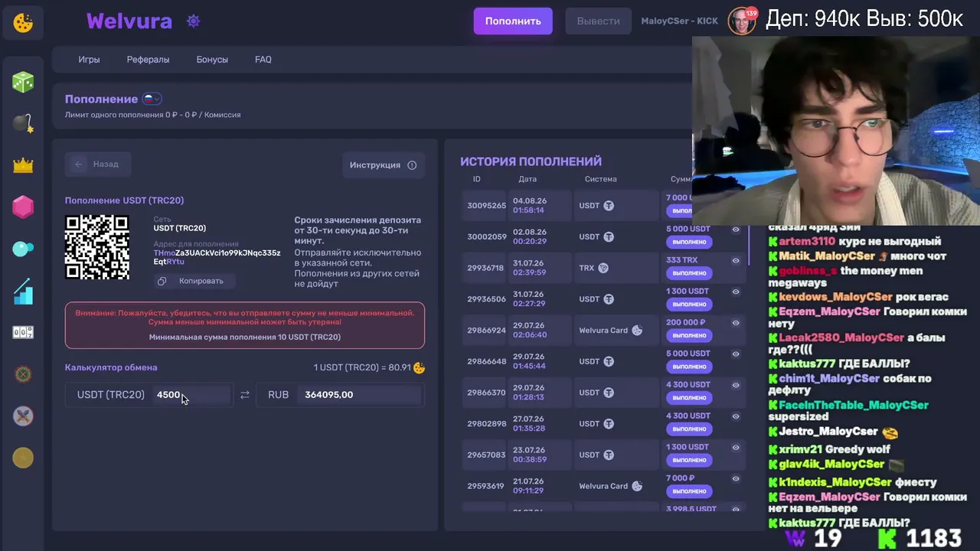Click the swap arrows between USDT and RUB

[245, 395]
